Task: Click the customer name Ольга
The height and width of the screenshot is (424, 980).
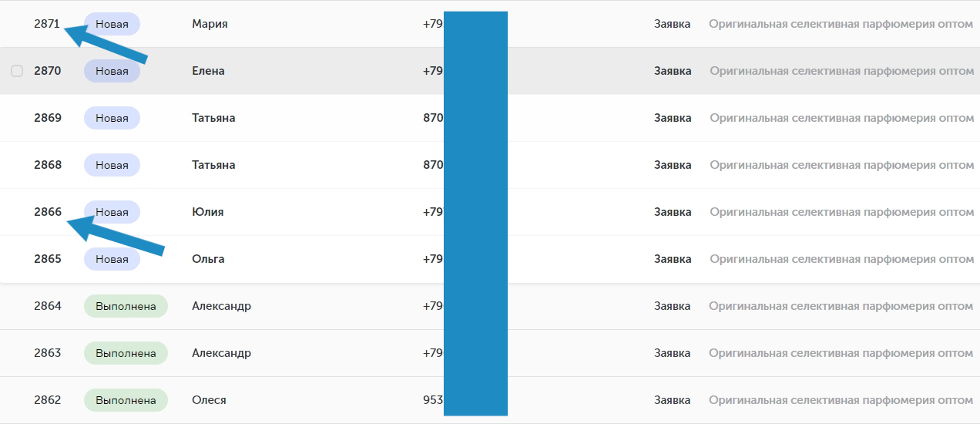Action: (208, 259)
